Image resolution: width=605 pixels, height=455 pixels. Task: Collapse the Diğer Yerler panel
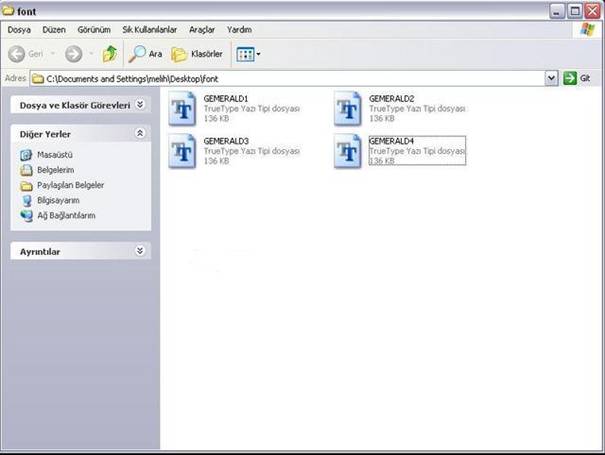(140, 133)
